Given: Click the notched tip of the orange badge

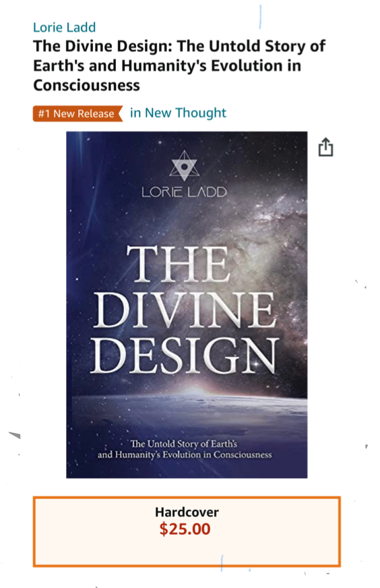Looking at the screenshot, I should coord(119,113).
